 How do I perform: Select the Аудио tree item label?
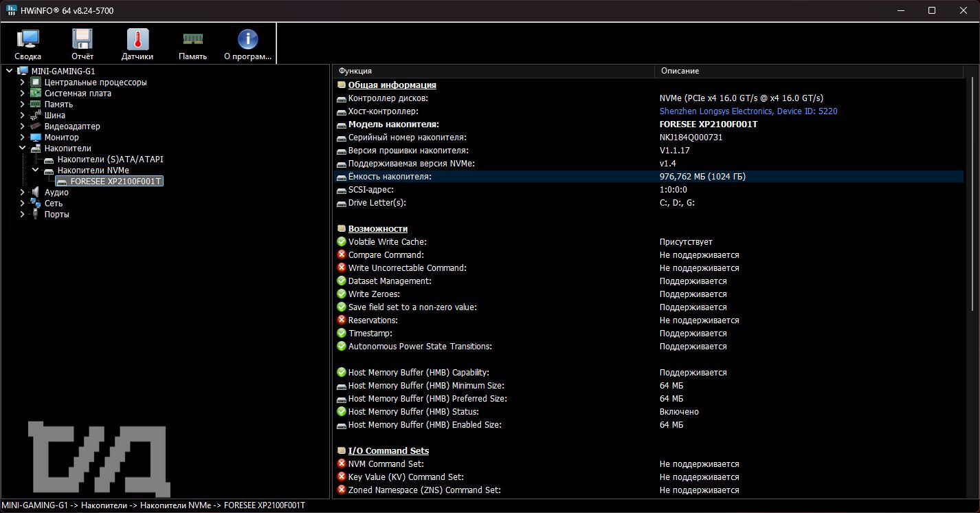click(56, 193)
